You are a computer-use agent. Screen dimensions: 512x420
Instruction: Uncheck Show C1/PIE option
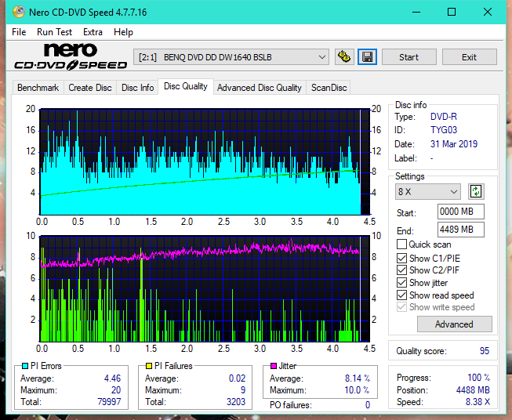tap(402, 258)
